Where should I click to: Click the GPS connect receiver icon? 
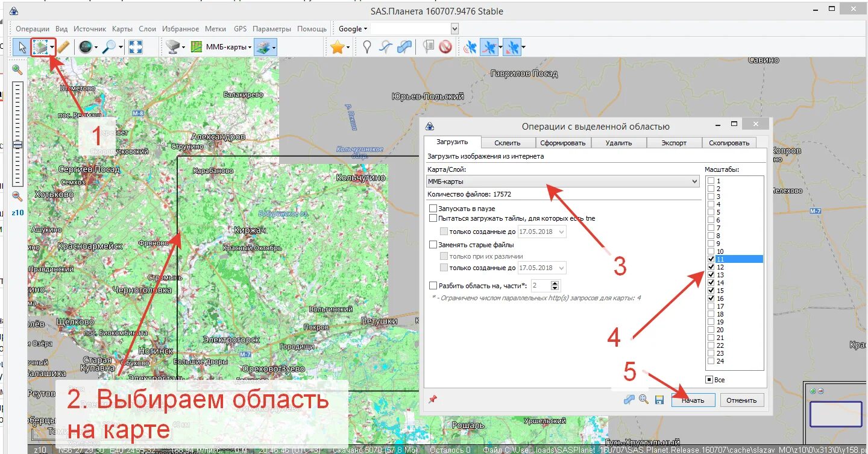pyautogui.click(x=470, y=47)
